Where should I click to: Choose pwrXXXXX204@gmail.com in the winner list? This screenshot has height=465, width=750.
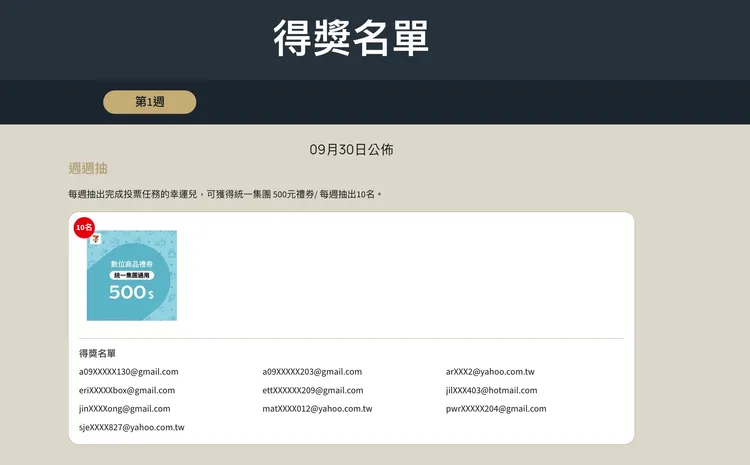click(496, 409)
